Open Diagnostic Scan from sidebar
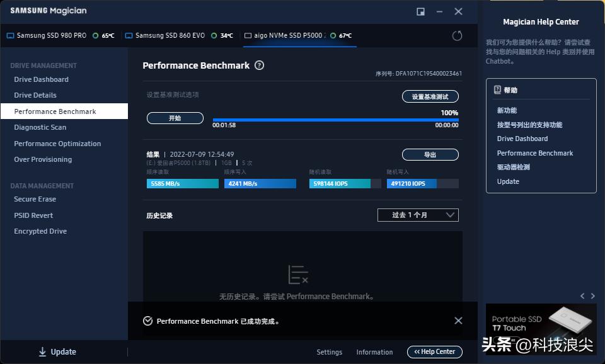 (x=40, y=127)
